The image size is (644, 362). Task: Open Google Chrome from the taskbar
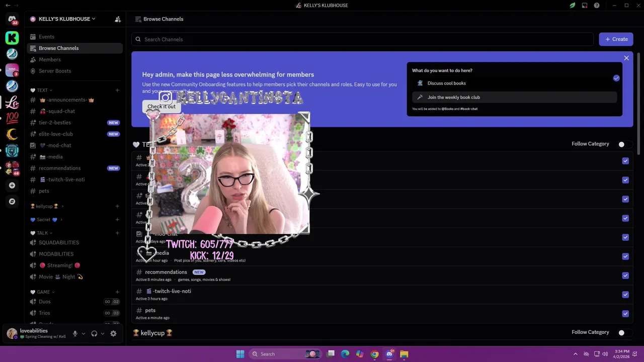[x=375, y=354]
